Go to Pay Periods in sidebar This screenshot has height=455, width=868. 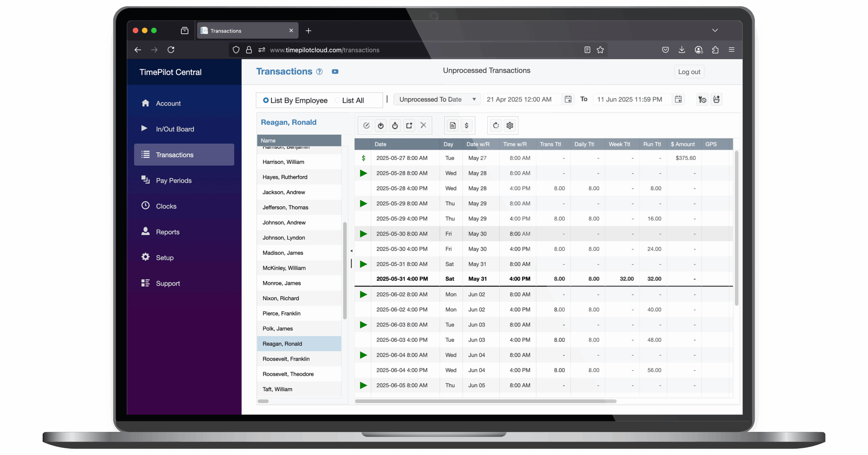tap(174, 180)
